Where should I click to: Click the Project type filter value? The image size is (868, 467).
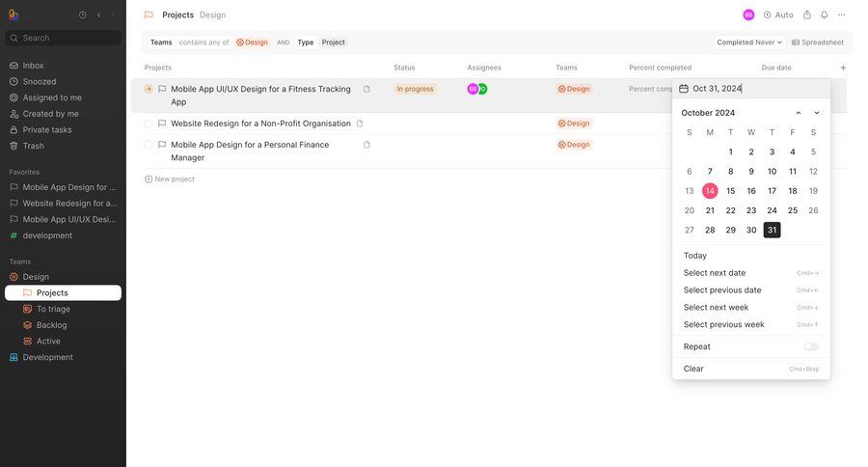coord(334,42)
